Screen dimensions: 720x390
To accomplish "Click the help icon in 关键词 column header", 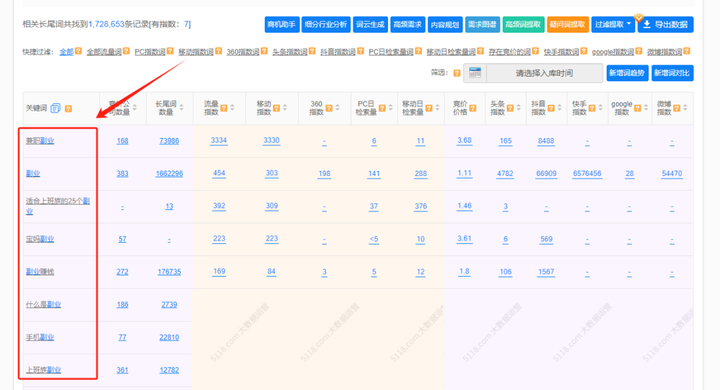I will click(x=68, y=108).
